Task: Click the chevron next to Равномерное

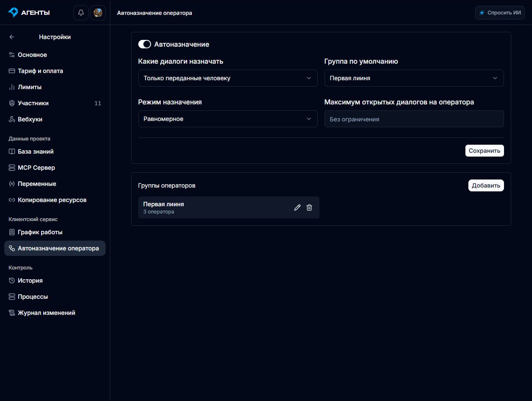Action: click(x=309, y=119)
